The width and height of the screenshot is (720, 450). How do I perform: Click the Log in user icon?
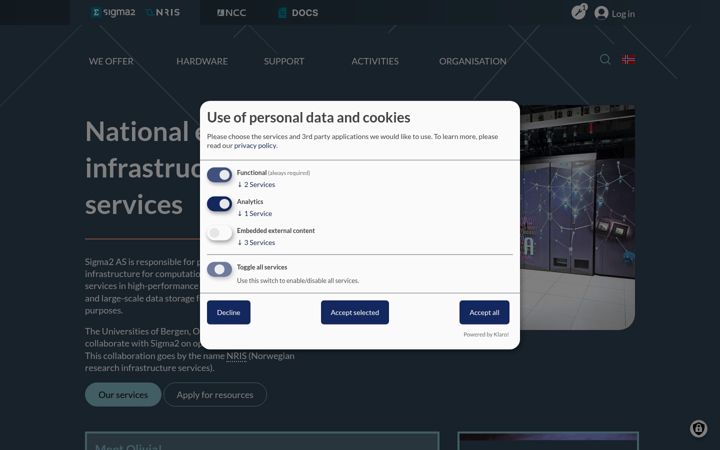coord(601,13)
